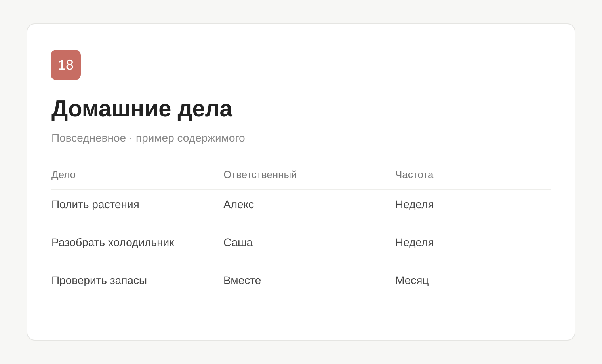Screen dimensions: 602x364
Task: Select the "Проверить запасы" cell
Action: click(99, 281)
